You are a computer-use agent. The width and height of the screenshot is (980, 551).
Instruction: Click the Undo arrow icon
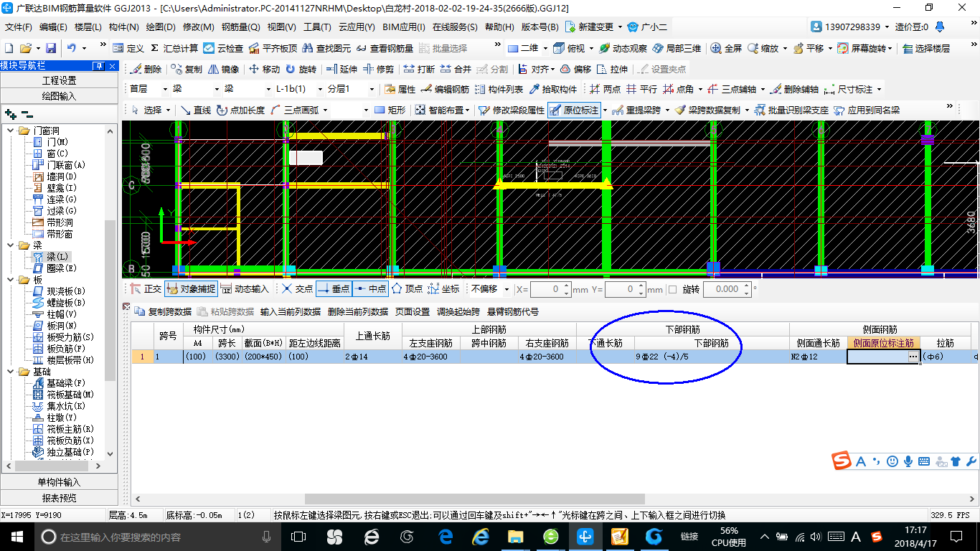[x=72, y=48]
